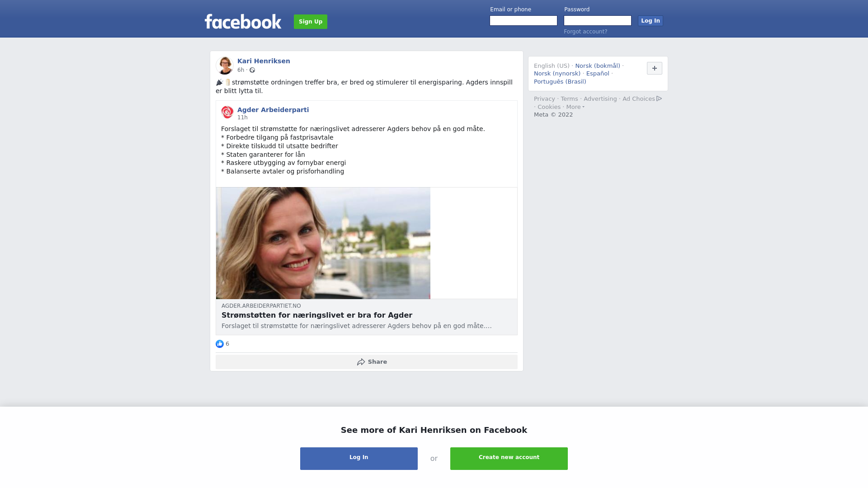Expand the More footer dropdown

pyautogui.click(x=576, y=107)
